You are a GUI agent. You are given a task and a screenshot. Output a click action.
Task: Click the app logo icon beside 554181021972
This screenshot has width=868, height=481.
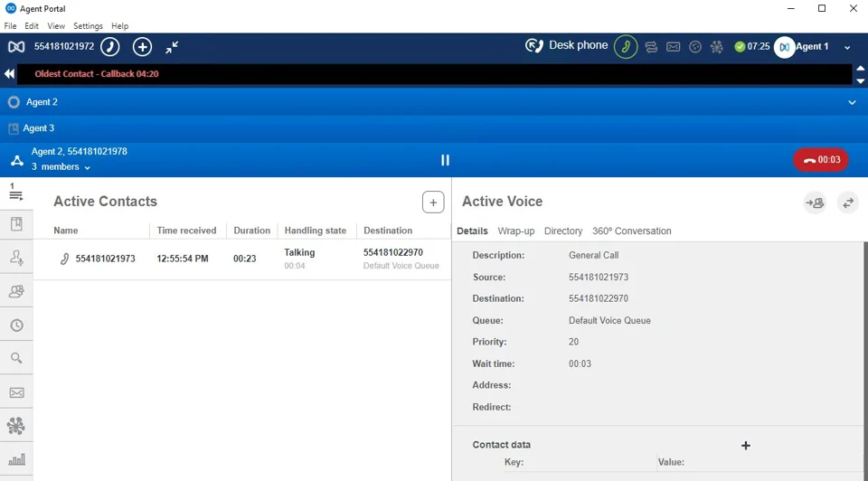[16, 47]
